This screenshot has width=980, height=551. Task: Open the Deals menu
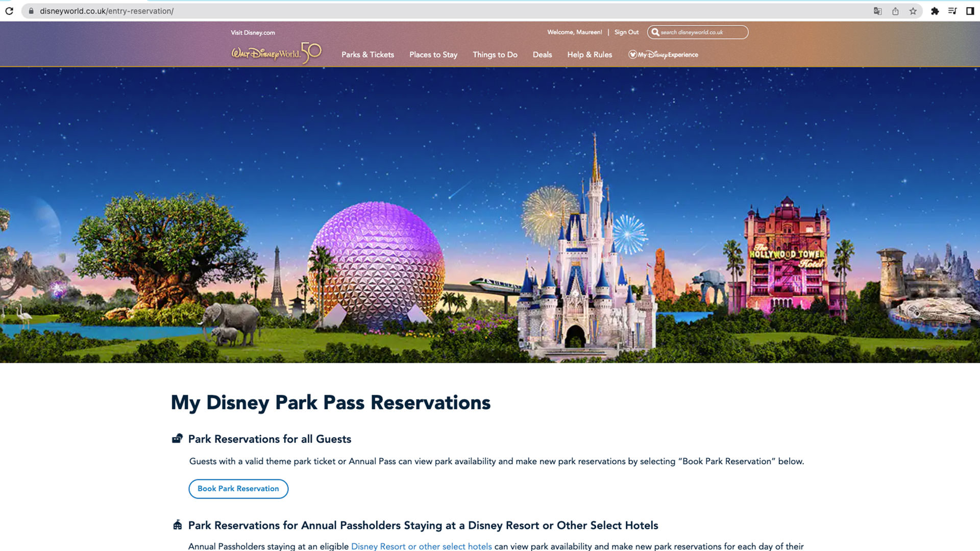click(542, 55)
